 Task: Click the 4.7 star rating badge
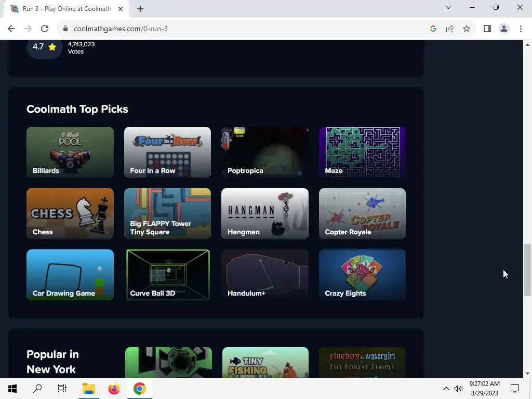click(x=45, y=47)
